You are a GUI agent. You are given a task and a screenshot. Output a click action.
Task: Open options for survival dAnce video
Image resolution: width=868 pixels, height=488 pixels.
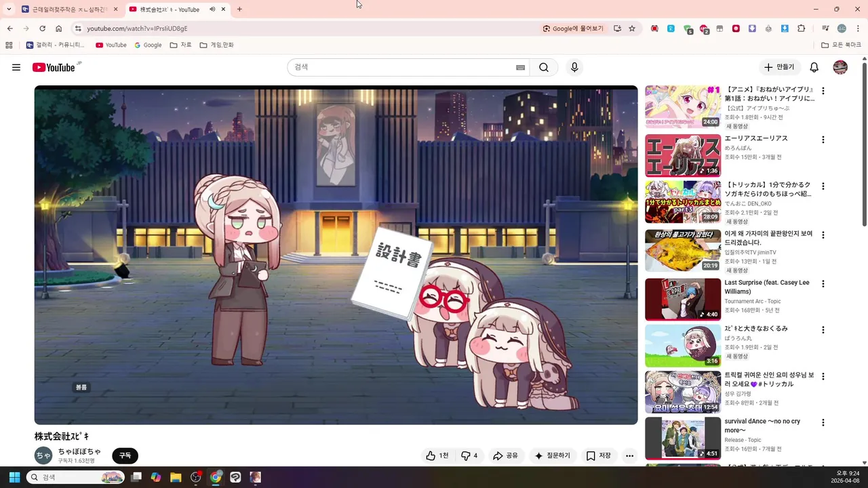pos(823,422)
